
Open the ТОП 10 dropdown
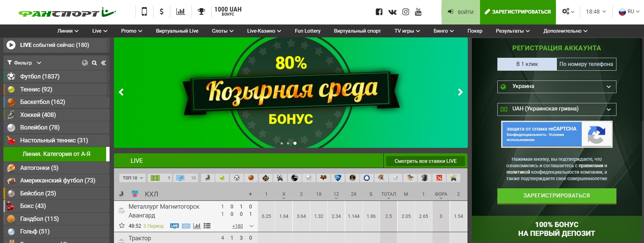click(x=132, y=178)
